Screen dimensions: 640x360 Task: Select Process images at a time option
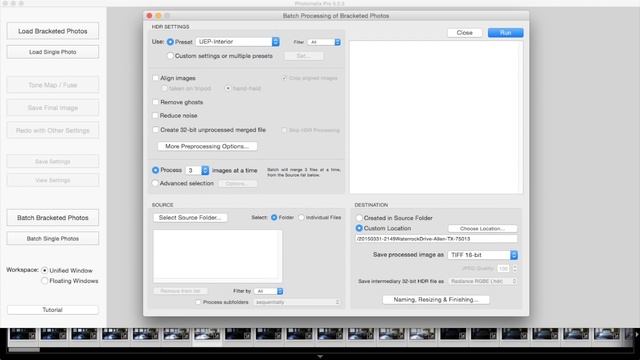pyautogui.click(x=156, y=170)
